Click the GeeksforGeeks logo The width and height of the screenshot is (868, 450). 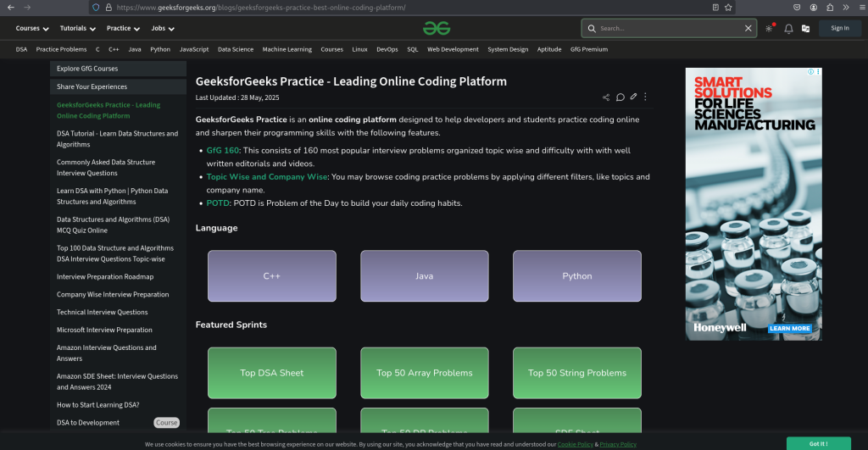(x=437, y=28)
